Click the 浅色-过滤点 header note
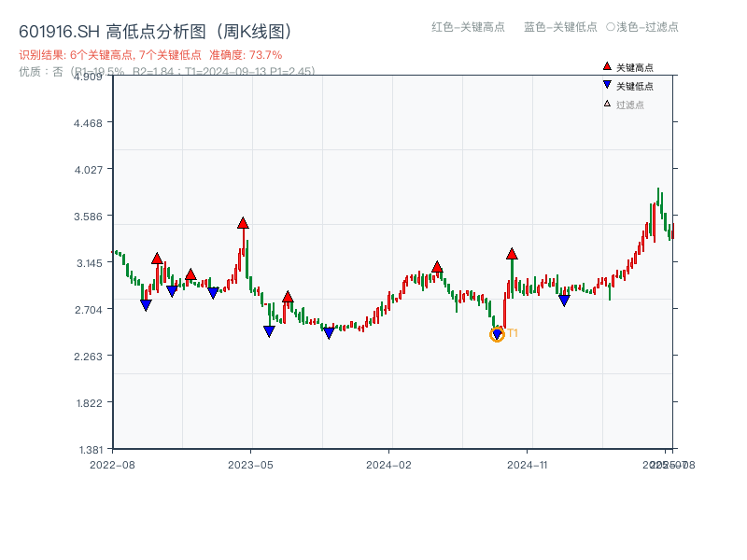This screenshot has width=747, height=560. (642, 27)
